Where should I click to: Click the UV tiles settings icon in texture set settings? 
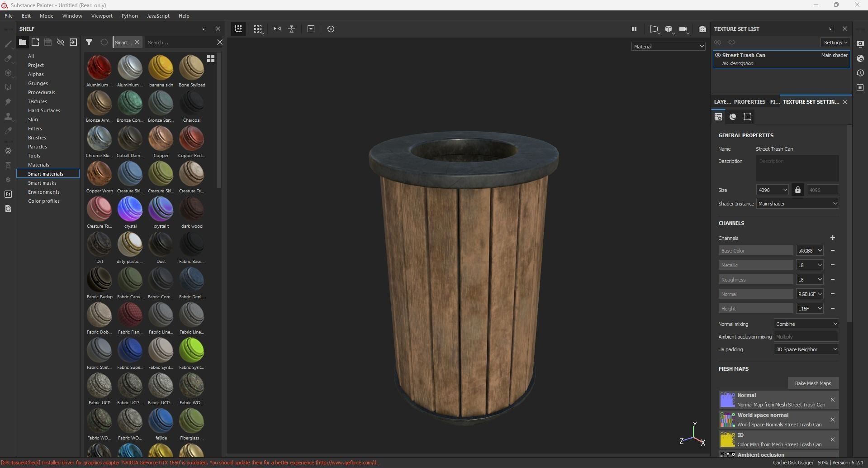pyautogui.click(x=747, y=117)
